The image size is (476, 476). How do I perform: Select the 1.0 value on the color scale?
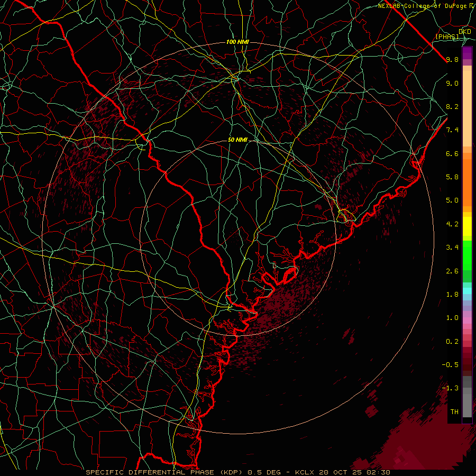click(x=452, y=318)
